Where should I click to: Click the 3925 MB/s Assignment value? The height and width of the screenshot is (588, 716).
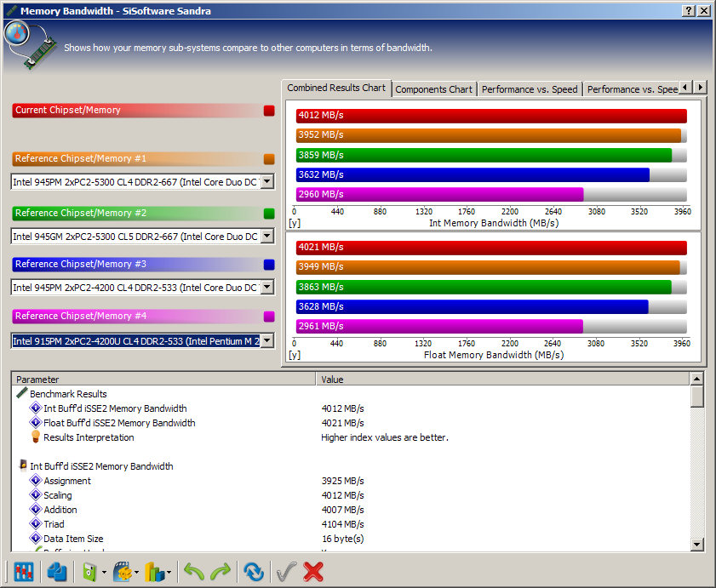click(342, 481)
